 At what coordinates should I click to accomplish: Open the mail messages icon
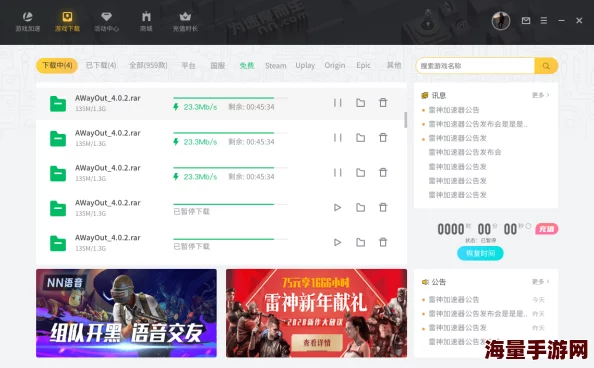coord(526,20)
